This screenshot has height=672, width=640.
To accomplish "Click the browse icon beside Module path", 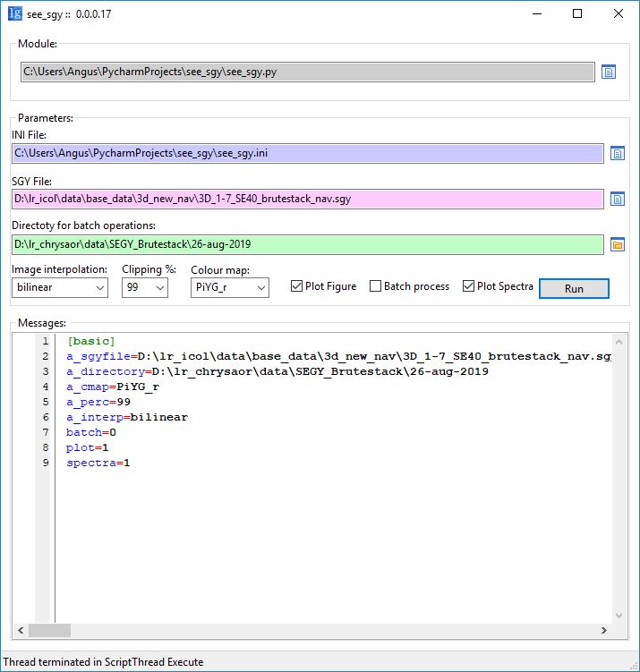I will [x=609, y=72].
